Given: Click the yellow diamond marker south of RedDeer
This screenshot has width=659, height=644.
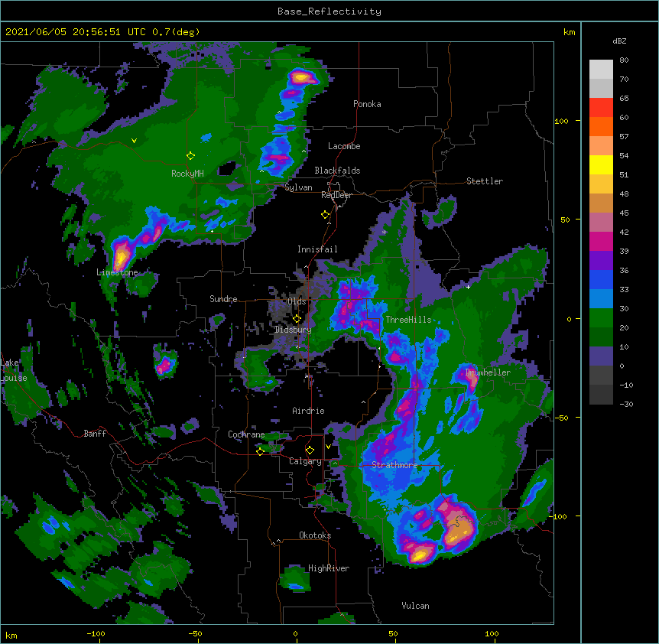Looking at the screenshot, I should (x=326, y=215).
